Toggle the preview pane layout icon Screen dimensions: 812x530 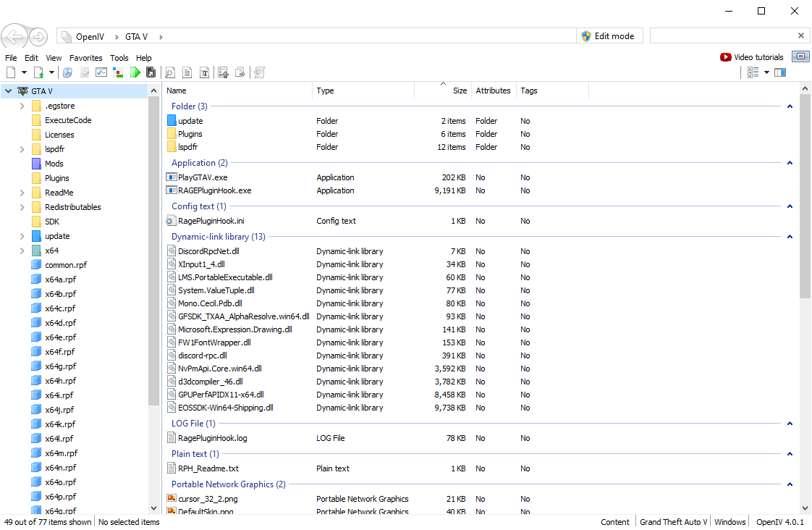tap(779, 72)
